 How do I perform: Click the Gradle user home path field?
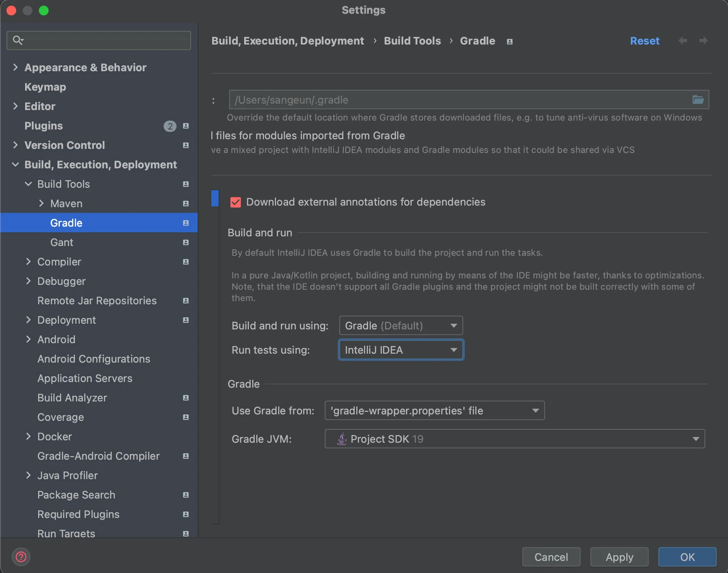click(x=458, y=100)
